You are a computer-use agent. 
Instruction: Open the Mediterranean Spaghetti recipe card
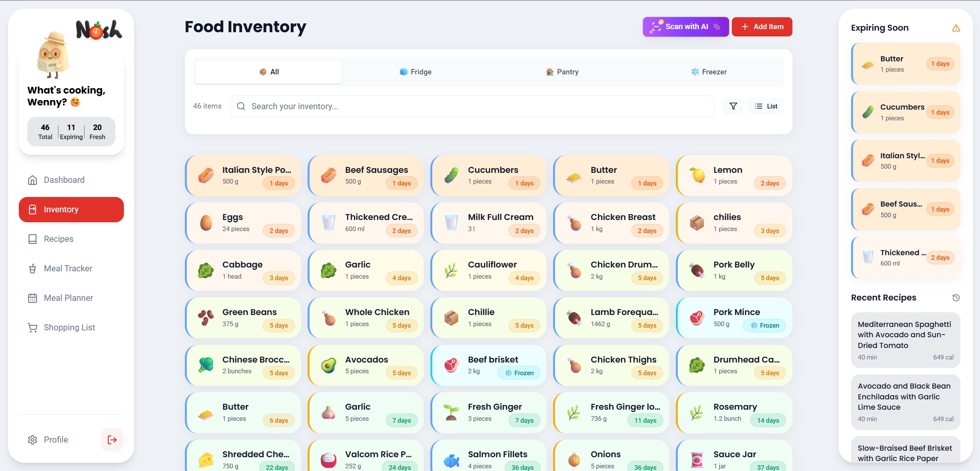[905, 340]
